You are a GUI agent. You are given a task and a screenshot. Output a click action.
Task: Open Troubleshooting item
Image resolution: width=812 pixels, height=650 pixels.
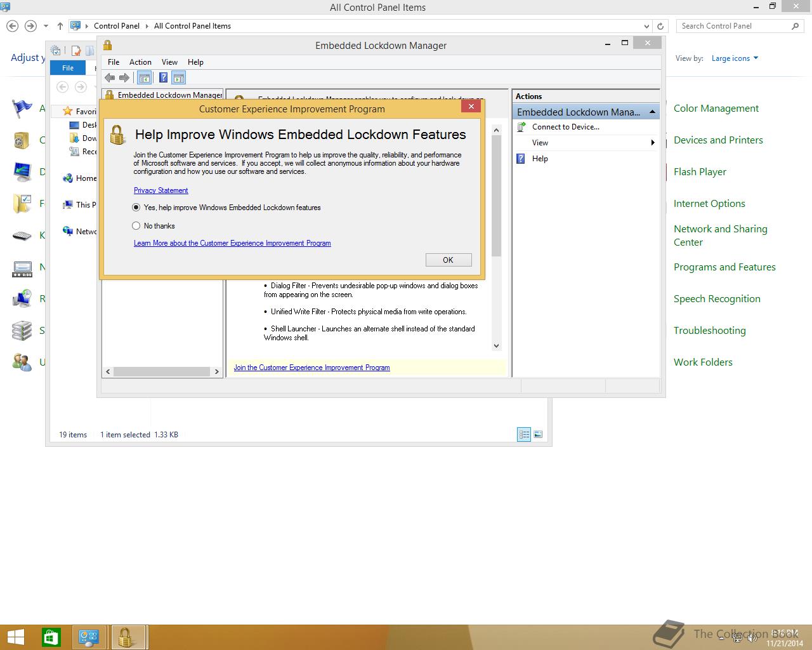coord(709,331)
